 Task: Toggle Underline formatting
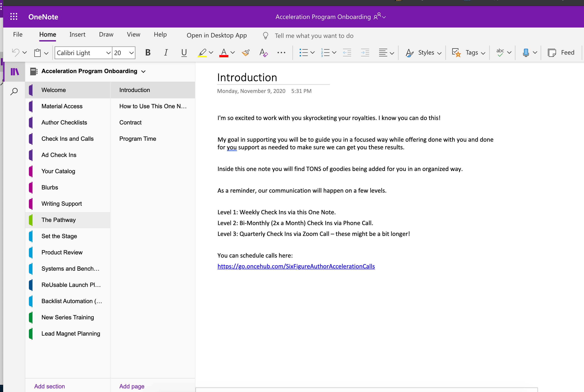[x=184, y=53]
